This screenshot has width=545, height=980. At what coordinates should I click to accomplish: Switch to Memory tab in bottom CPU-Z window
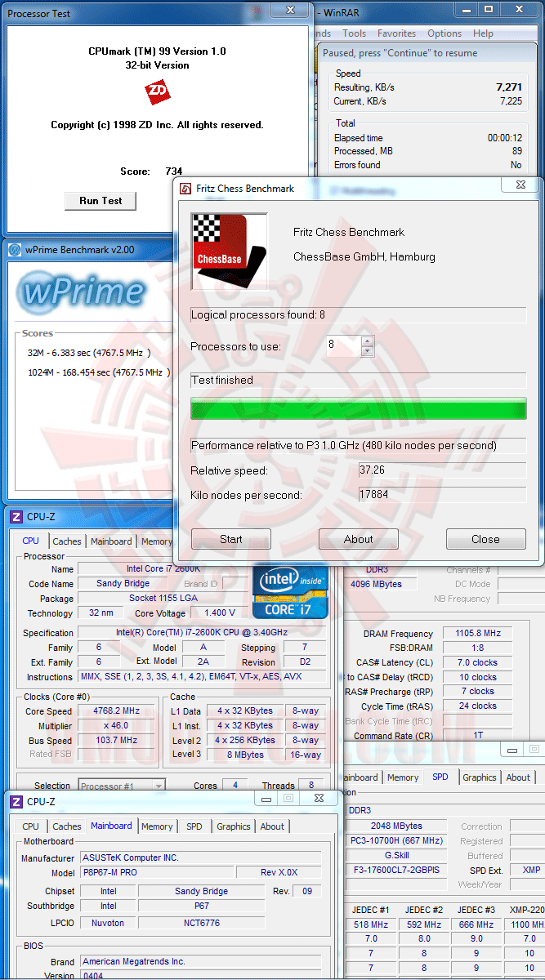pos(157,826)
